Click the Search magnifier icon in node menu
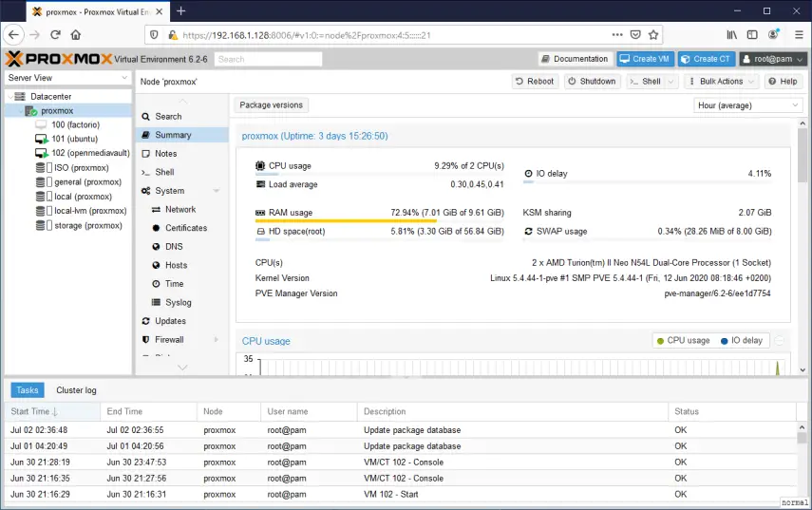Viewport: 812px width, 510px height. pos(146,117)
